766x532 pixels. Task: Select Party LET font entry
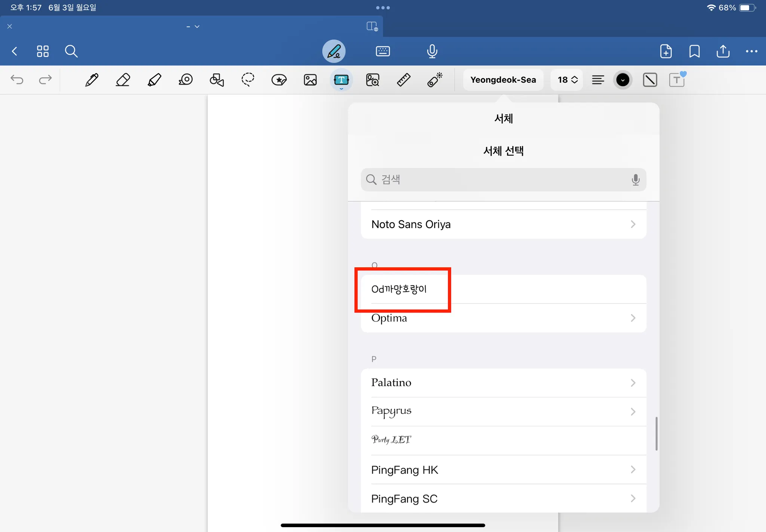[x=391, y=440]
